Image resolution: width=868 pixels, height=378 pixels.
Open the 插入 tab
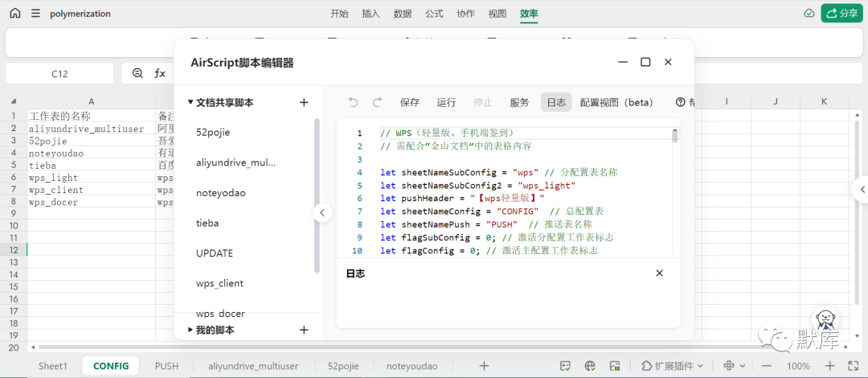[x=371, y=14]
